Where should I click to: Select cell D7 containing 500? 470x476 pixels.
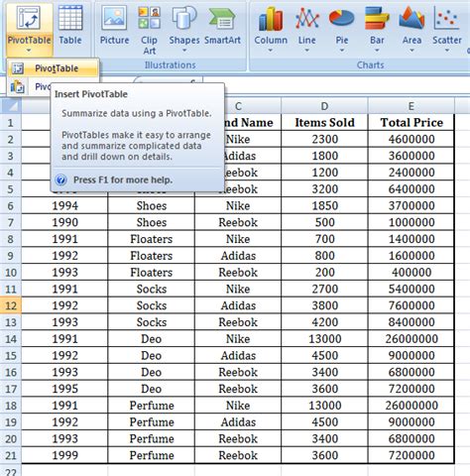(x=324, y=222)
